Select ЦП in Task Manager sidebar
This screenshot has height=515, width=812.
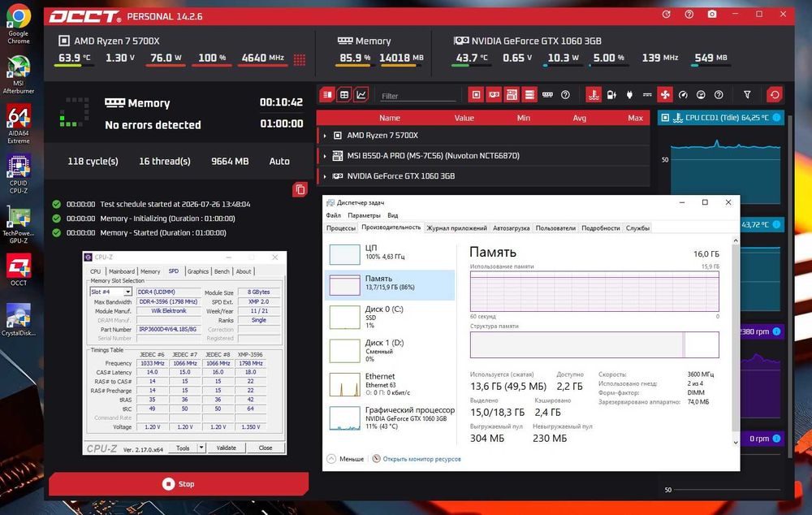[390, 253]
